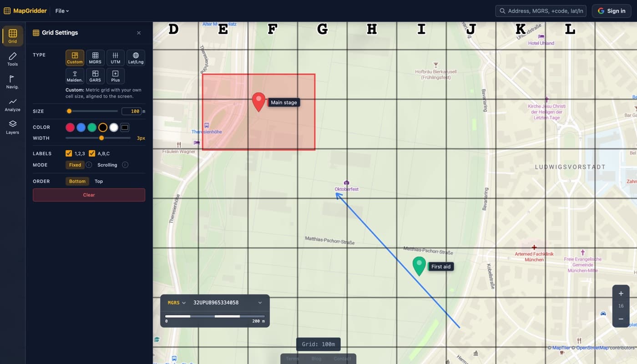The image size is (637, 364).
Task: Open the Navig. panel in sidebar
Action: click(12, 82)
